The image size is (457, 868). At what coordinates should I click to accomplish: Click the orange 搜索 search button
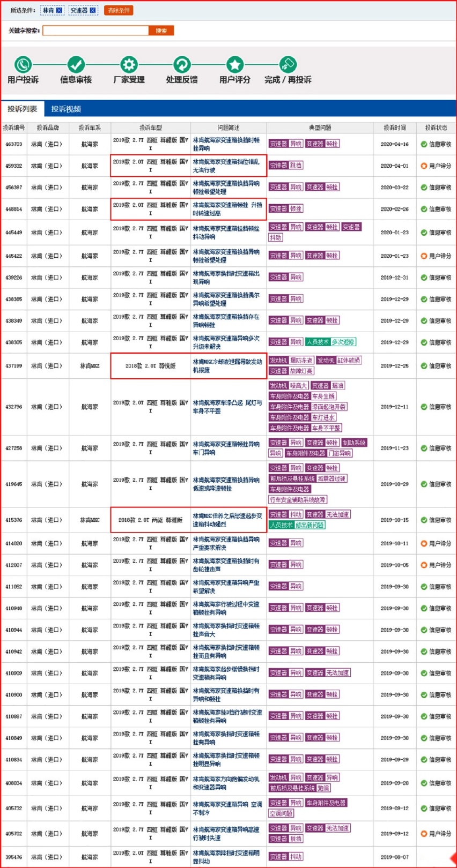tap(161, 31)
